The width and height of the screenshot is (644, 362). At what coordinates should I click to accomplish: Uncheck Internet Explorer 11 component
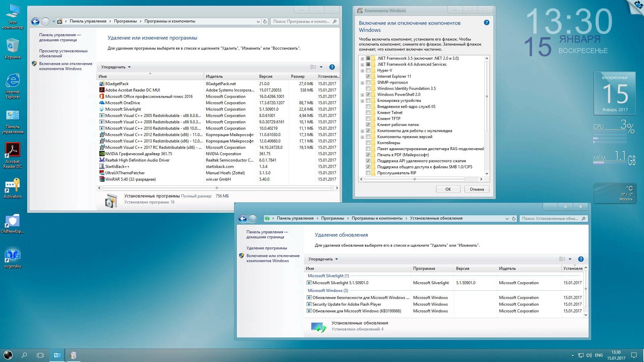[x=368, y=76]
